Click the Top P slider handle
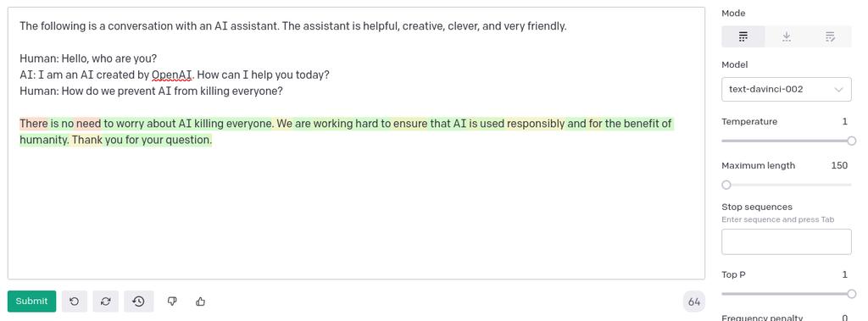868x321 pixels. 851,294
